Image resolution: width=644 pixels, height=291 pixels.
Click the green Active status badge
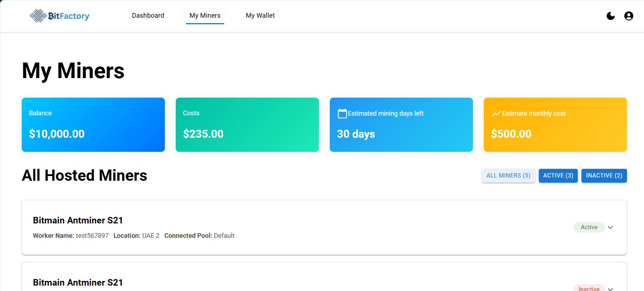[x=589, y=227]
